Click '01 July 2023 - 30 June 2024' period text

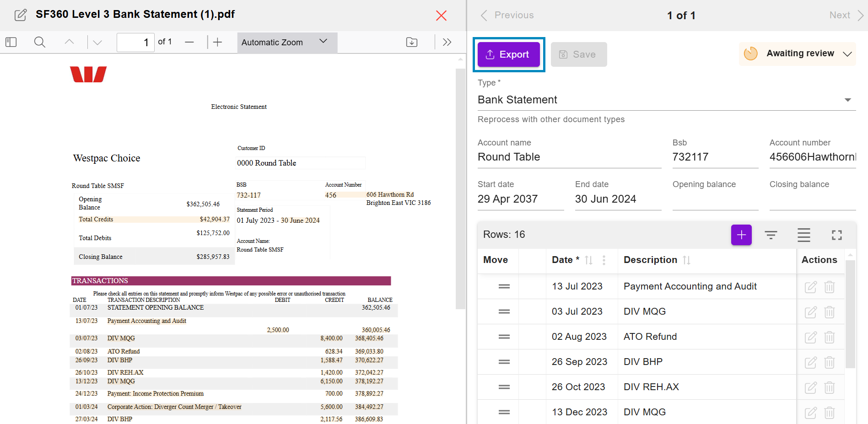point(278,220)
